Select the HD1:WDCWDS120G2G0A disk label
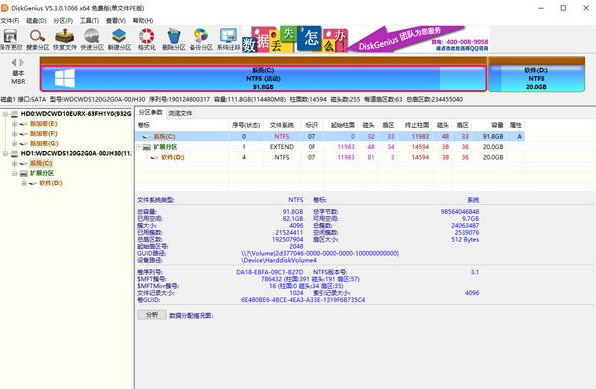Viewport: 596px width, 389px height. [76, 153]
